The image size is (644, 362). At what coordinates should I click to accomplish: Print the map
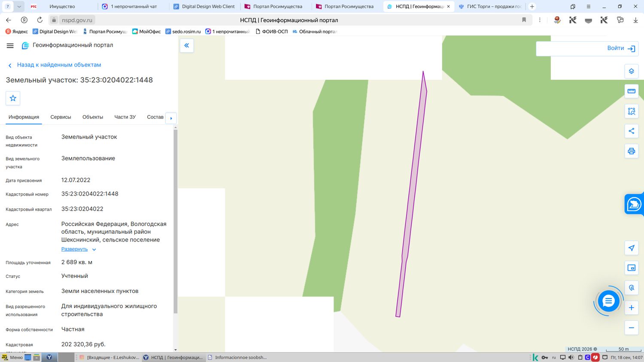point(631,151)
